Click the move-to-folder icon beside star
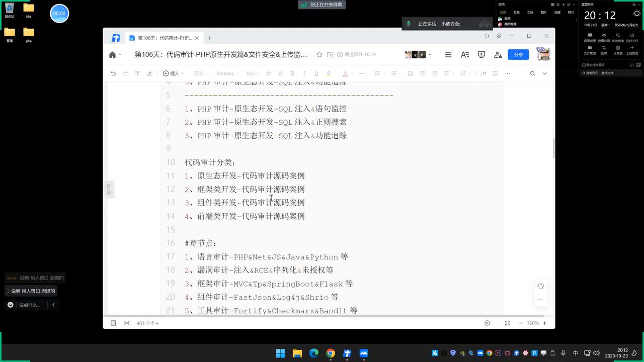The image size is (644, 362). click(x=330, y=54)
